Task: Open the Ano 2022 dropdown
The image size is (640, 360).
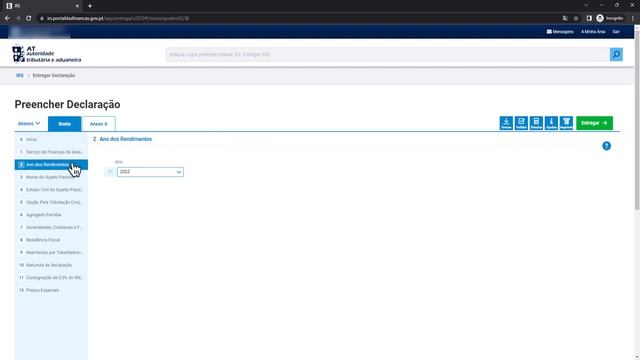Action: pyautogui.click(x=150, y=172)
